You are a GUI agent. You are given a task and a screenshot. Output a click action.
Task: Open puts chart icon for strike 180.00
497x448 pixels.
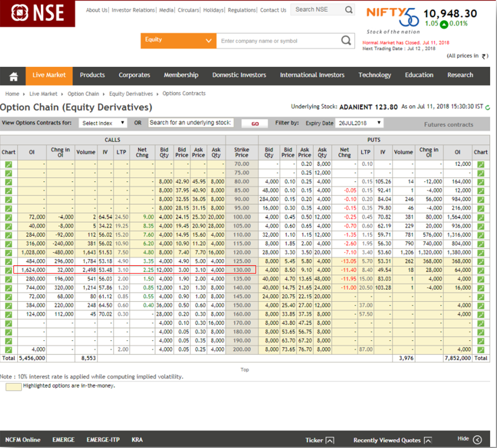[481, 332]
